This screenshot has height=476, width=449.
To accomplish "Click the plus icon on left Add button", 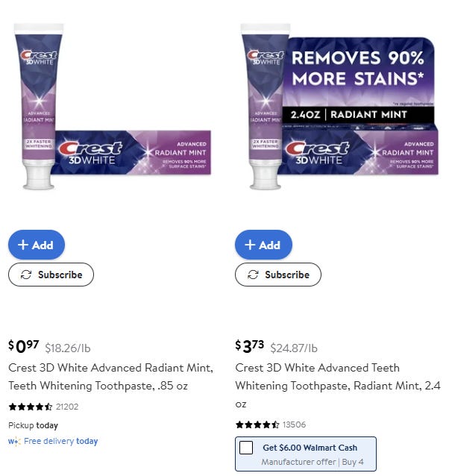I will click(x=23, y=245).
